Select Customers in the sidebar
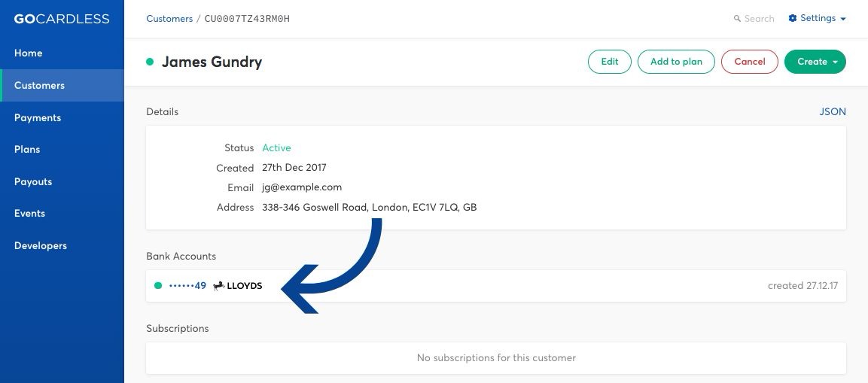The image size is (868, 383). [39, 85]
